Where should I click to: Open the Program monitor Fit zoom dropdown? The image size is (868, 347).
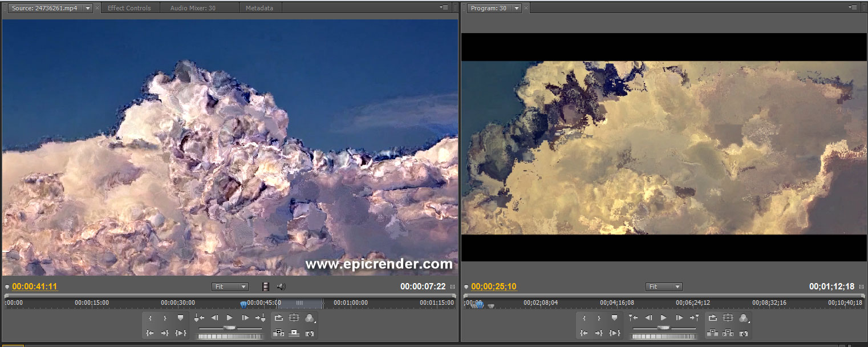pos(664,287)
